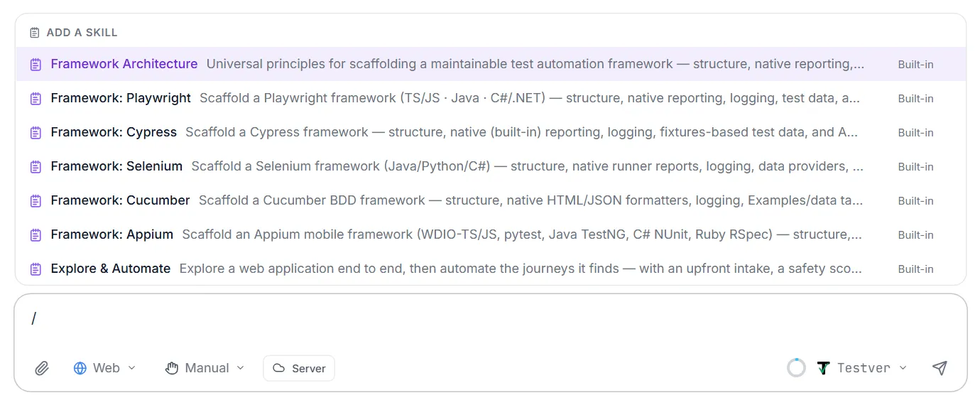This screenshot has height=405, width=980.
Task: Click the Built-in label on Playwright row
Action: click(x=915, y=99)
